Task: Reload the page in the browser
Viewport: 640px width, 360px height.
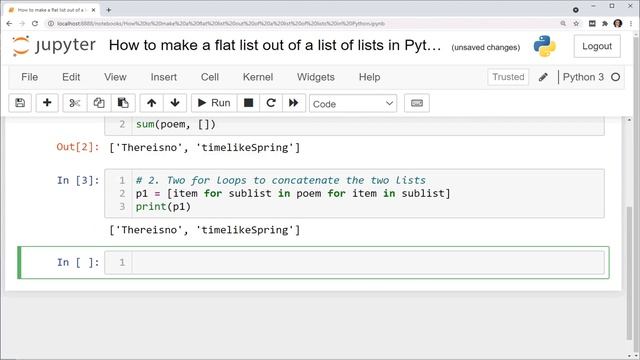Action: [x=35, y=24]
